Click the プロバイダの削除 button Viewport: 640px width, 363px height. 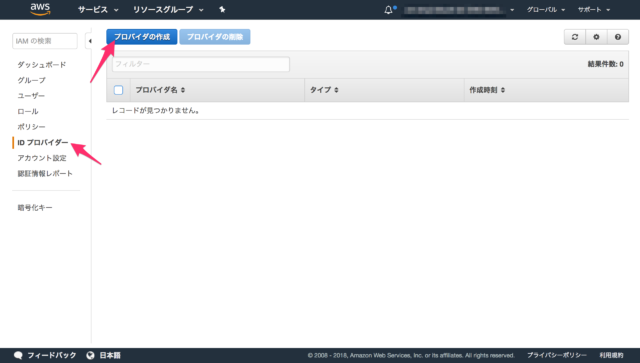point(215,37)
